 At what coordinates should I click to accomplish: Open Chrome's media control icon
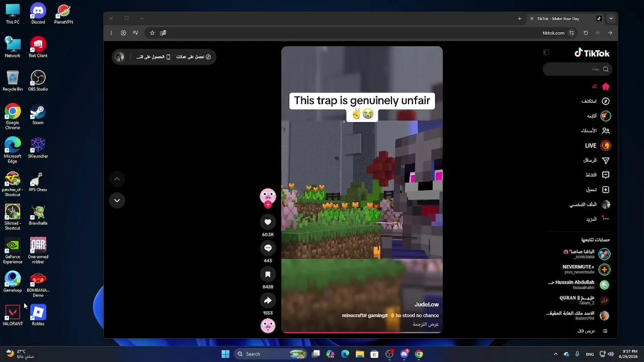[x=135, y=33]
